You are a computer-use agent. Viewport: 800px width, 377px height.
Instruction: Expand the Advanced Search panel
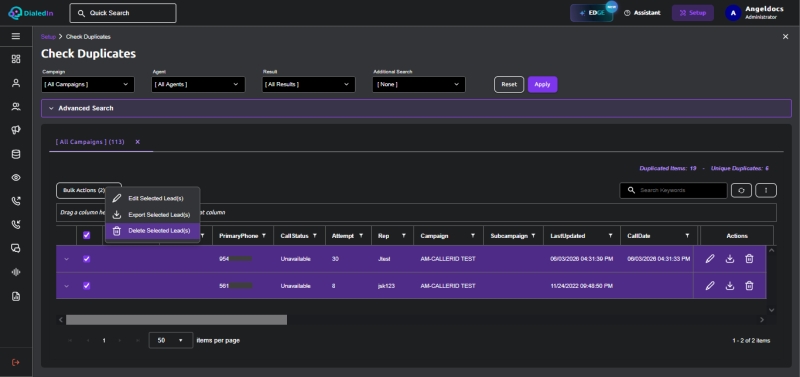[416, 108]
